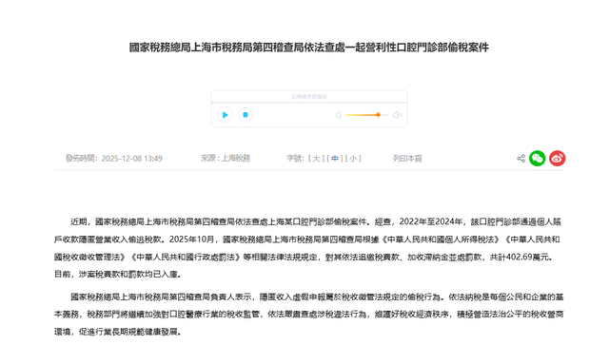Click the text 2022年至2024年 in the article

pyautogui.click(x=431, y=222)
